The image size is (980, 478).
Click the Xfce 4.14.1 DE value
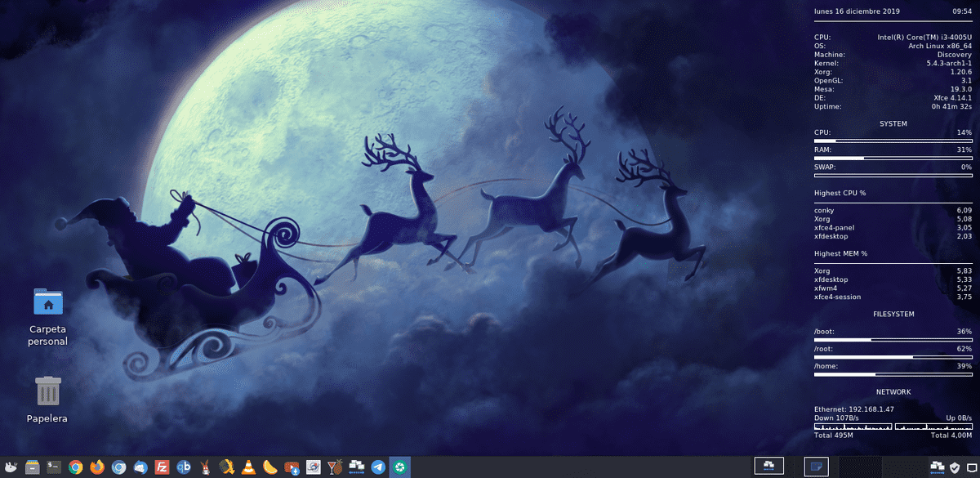coord(953,98)
